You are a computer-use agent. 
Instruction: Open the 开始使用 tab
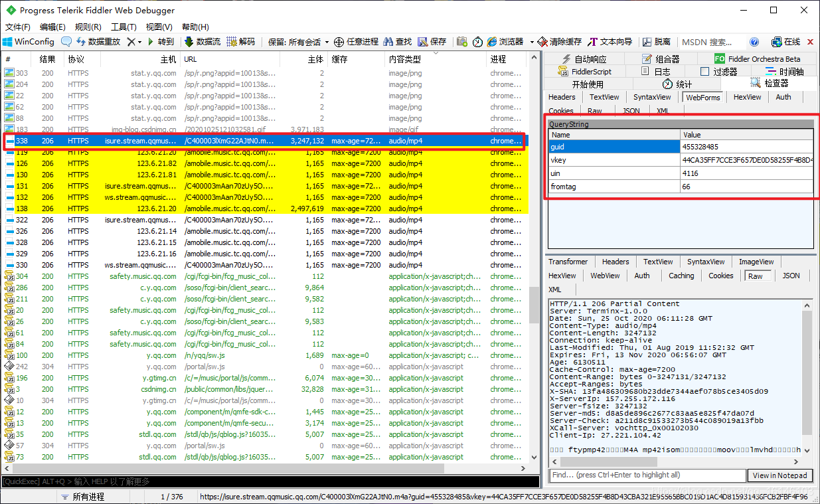588,84
